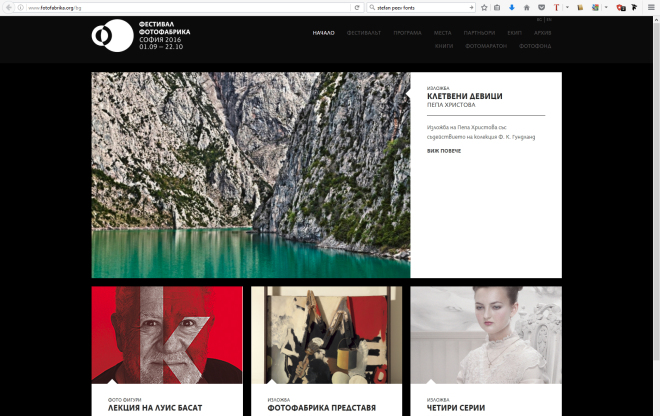Bookmark this page with the star icon
This screenshot has width=660, height=416.
[x=484, y=7]
